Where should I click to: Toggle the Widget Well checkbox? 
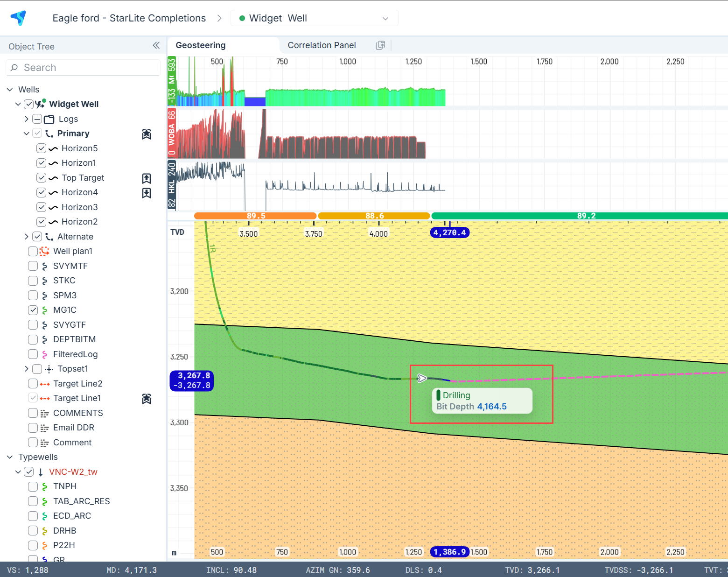click(x=28, y=104)
